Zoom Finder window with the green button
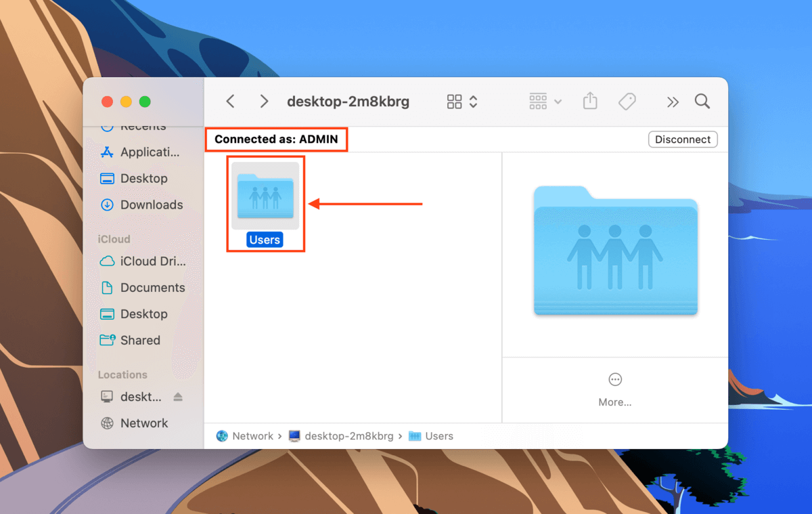The height and width of the screenshot is (514, 812). (145, 102)
